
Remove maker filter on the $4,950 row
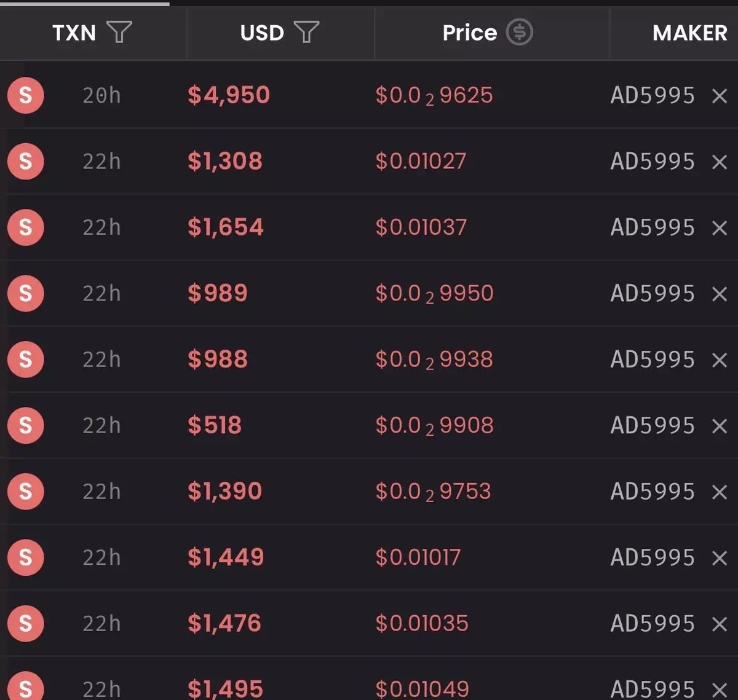click(x=719, y=96)
